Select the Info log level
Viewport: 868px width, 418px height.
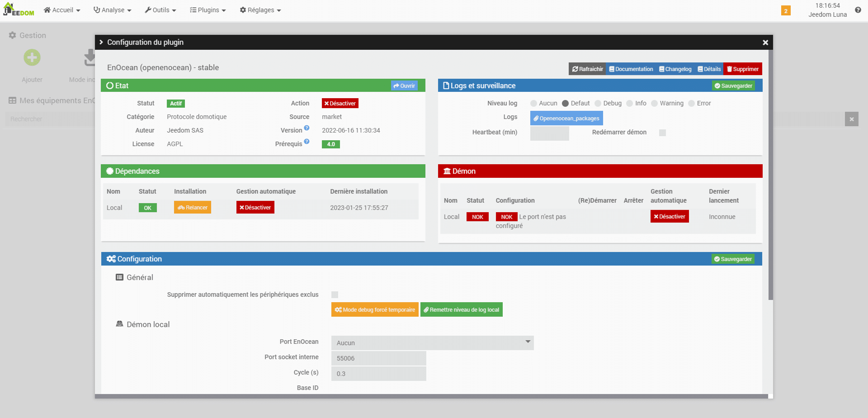coord(629,104)
